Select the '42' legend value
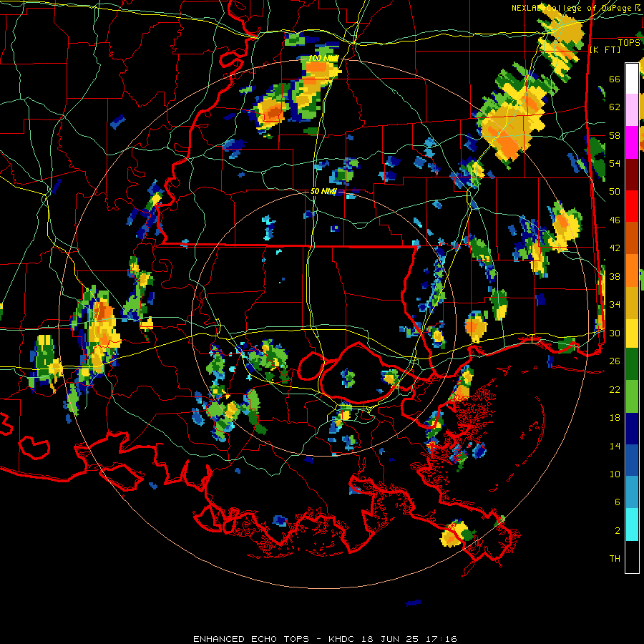 click(615, 248)
